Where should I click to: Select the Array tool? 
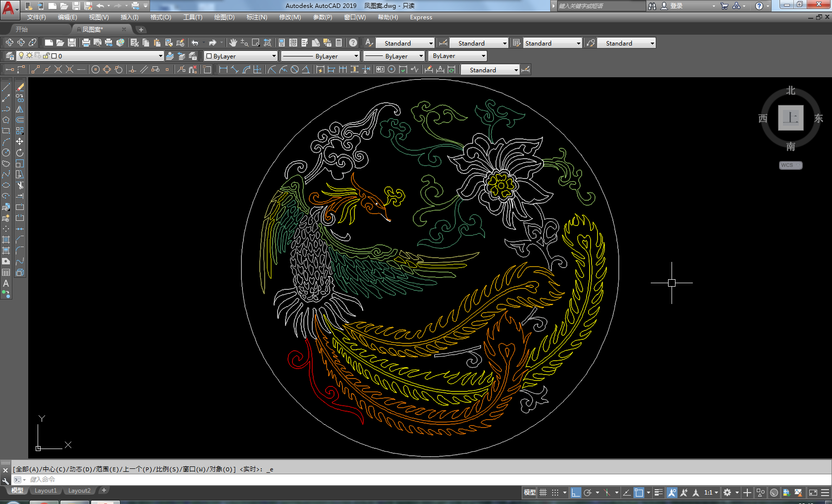click(x=20, y=131)
